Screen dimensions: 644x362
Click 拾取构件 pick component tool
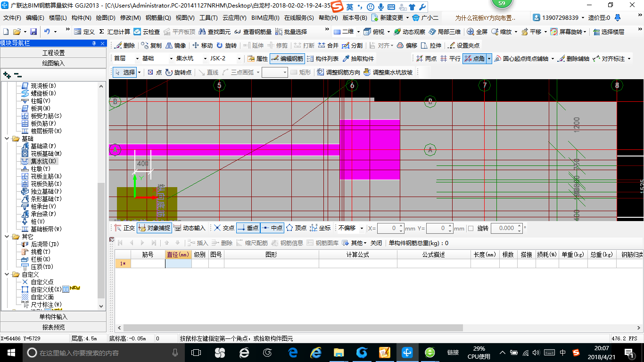click(x=358, y=59)
